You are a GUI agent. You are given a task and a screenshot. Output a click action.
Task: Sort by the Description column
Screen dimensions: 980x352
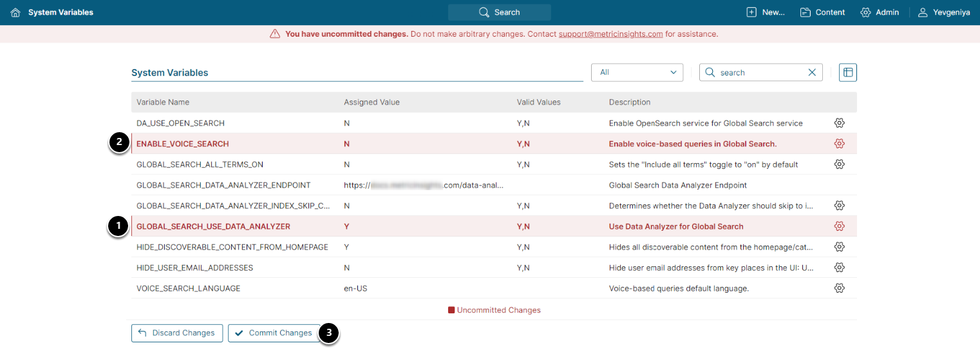tap(630, 103)
